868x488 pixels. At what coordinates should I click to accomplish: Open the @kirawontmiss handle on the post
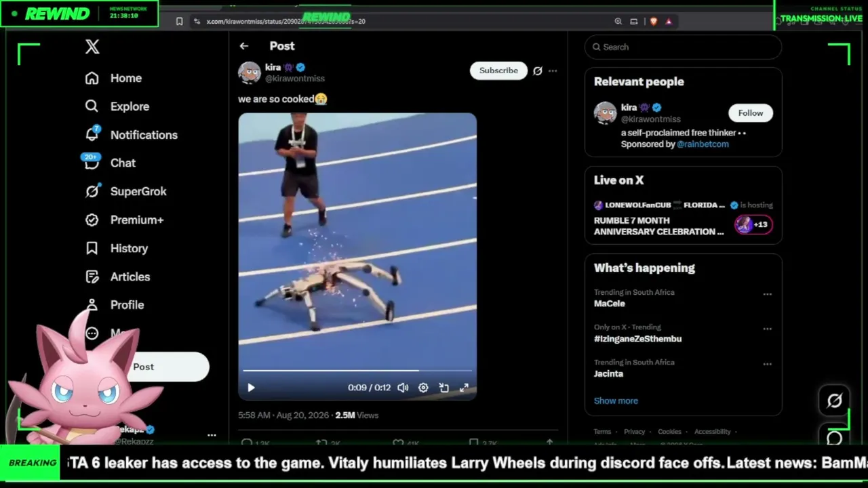[x=295, y=79]
